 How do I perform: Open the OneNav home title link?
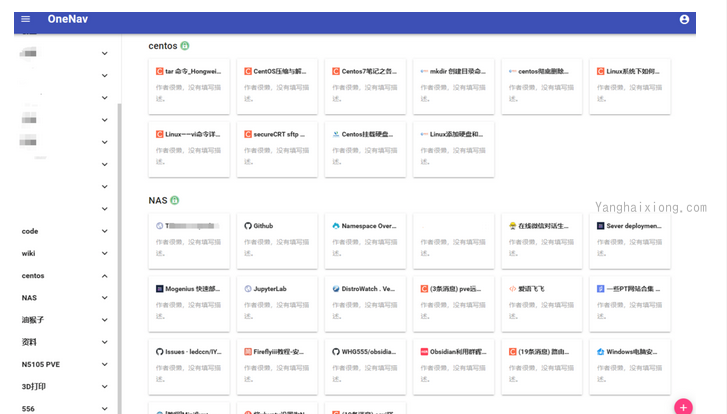(x=68, y=19)
